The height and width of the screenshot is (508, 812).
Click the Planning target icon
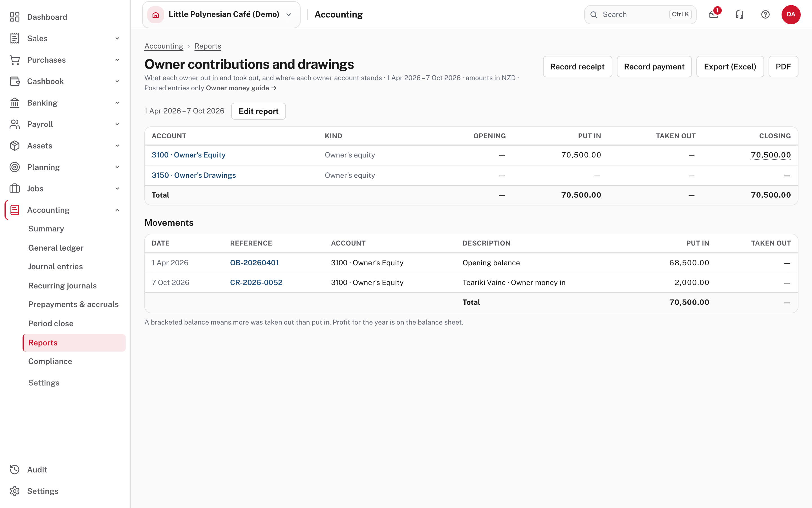pyautogui.click(x=15, y=167)
